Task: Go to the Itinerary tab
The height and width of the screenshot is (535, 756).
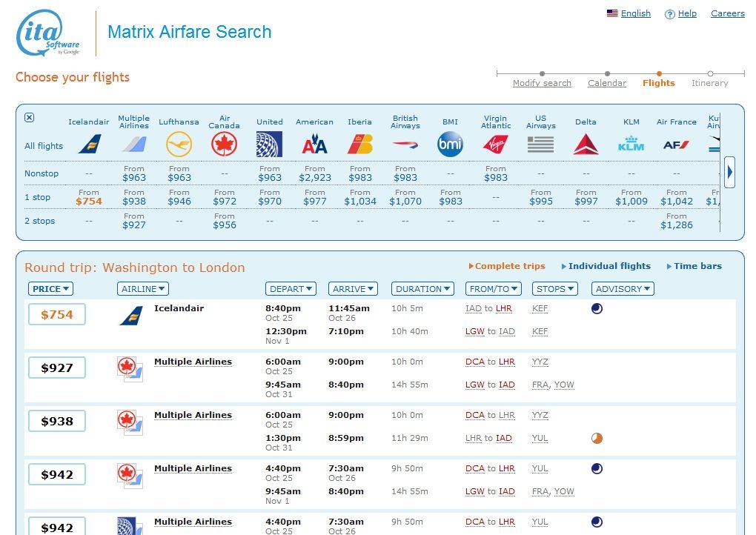Action: (x=709, y=83)
